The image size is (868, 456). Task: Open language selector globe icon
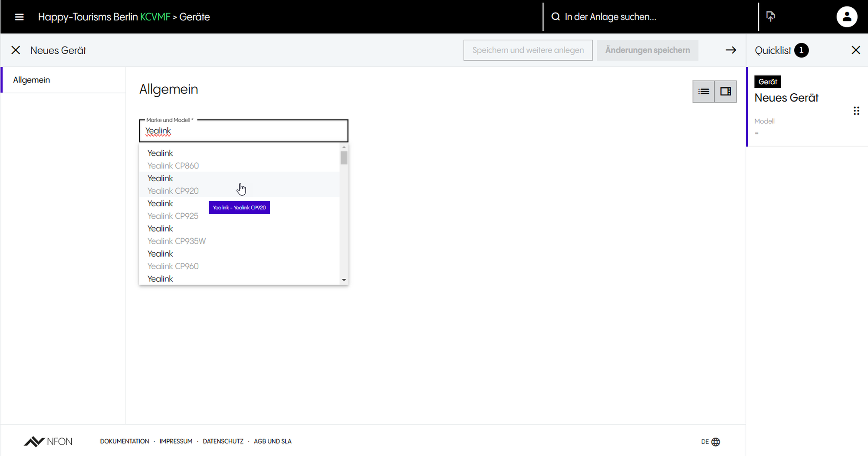click(716, 442)
